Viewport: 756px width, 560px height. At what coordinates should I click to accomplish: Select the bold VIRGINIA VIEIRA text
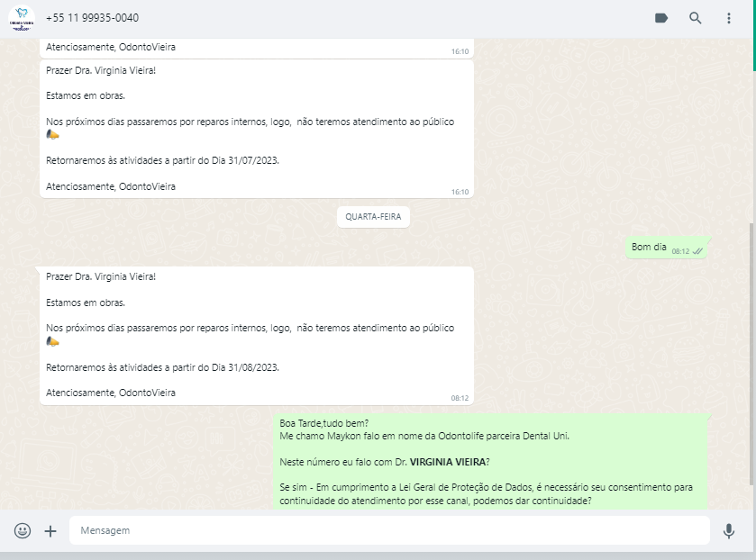[x=448, y=462]
